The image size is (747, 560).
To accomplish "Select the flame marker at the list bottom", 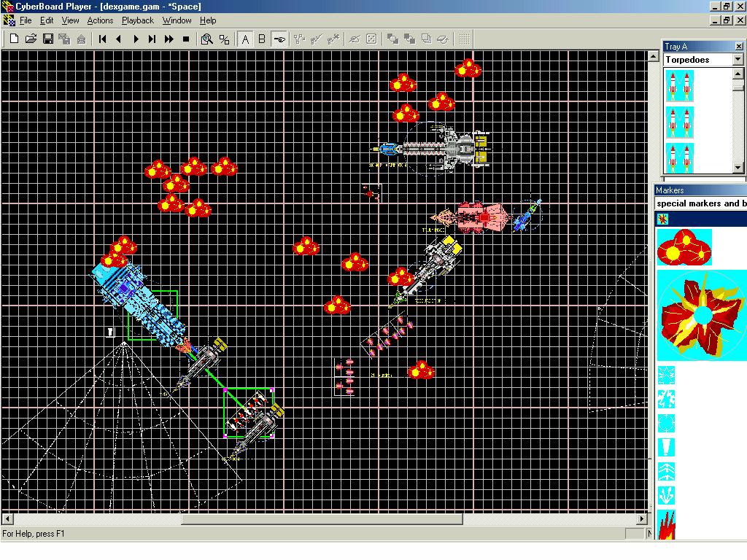I will (x=666, y=524).
